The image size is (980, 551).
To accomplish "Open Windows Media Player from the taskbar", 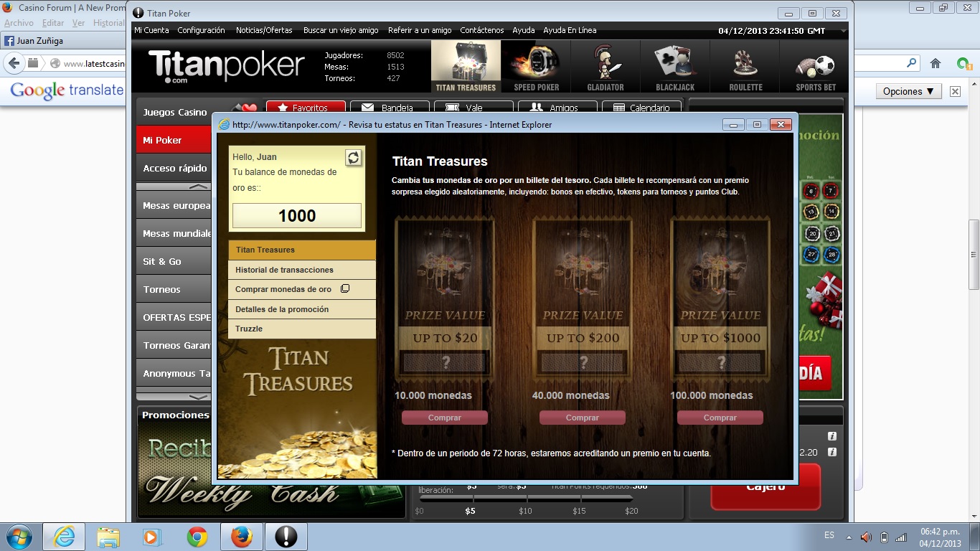I will pyautogui.click(x=152, y=537).
